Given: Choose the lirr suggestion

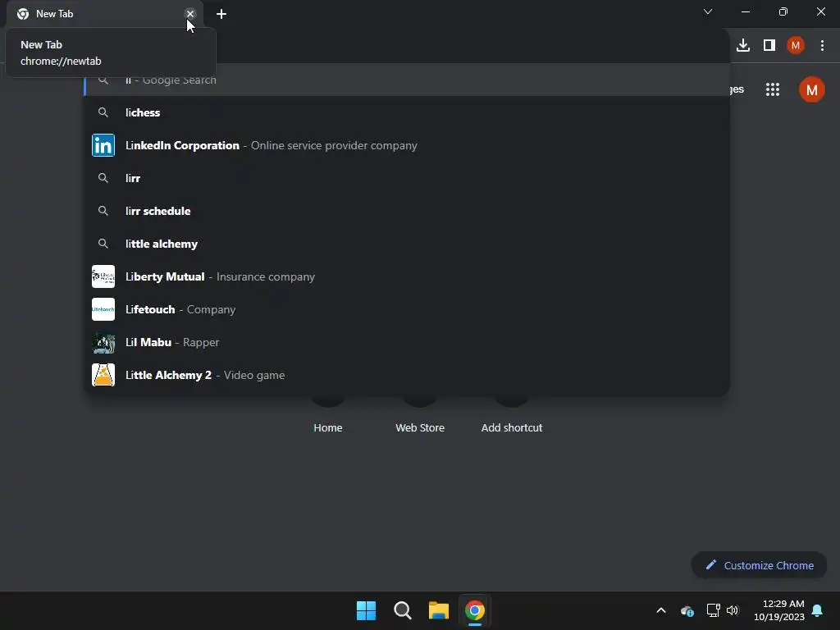Looking at the screenshot, I should [407, 178].
